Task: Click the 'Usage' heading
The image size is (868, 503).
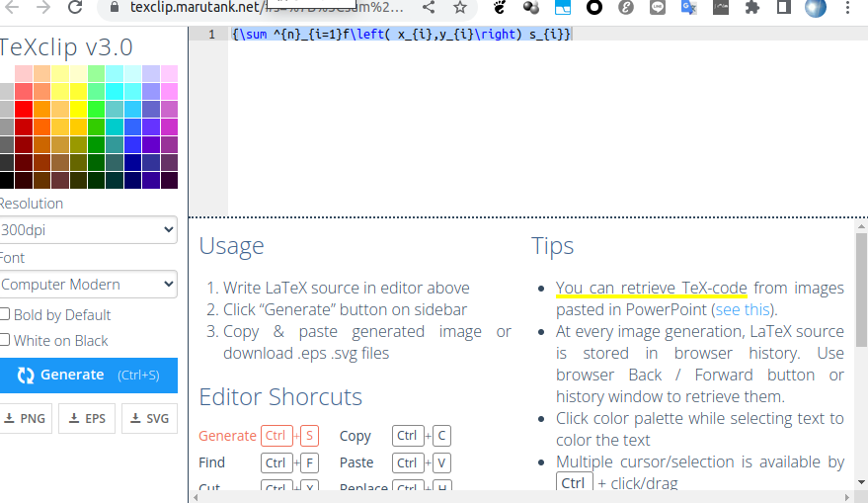Action: click(x=231, y=246)
